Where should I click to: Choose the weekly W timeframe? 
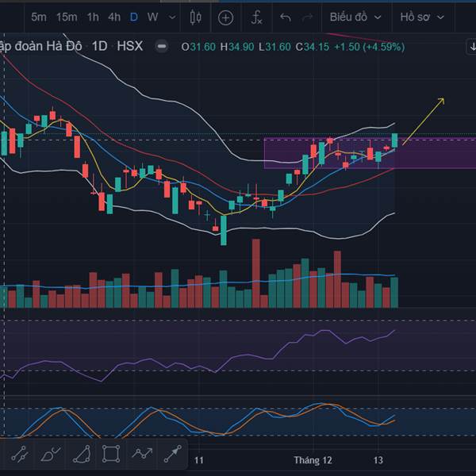tap(152, 17)
